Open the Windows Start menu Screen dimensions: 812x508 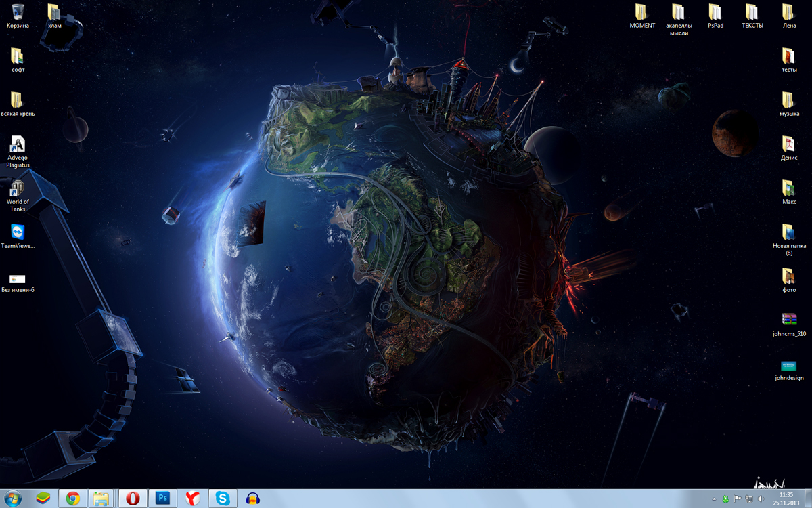(x=13, y=499)
